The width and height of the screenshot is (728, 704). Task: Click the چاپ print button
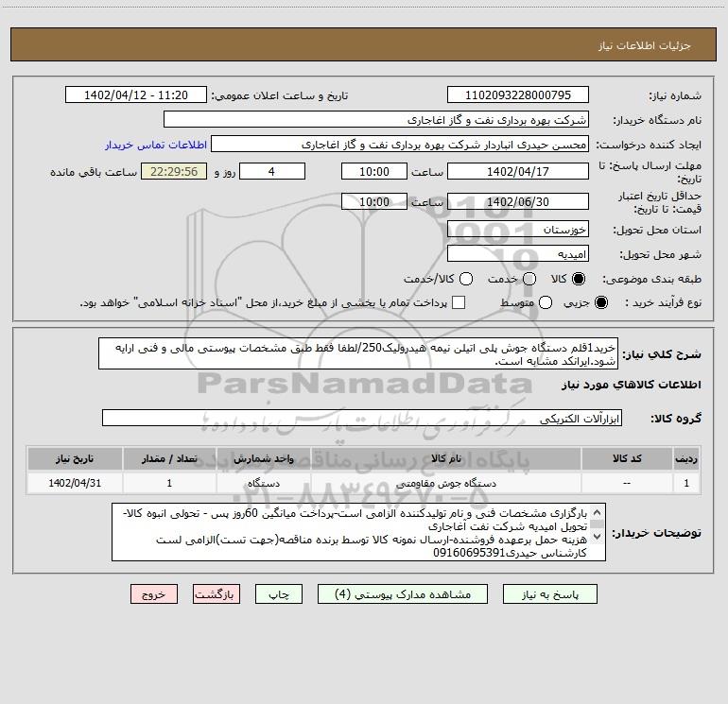(279, 594)
